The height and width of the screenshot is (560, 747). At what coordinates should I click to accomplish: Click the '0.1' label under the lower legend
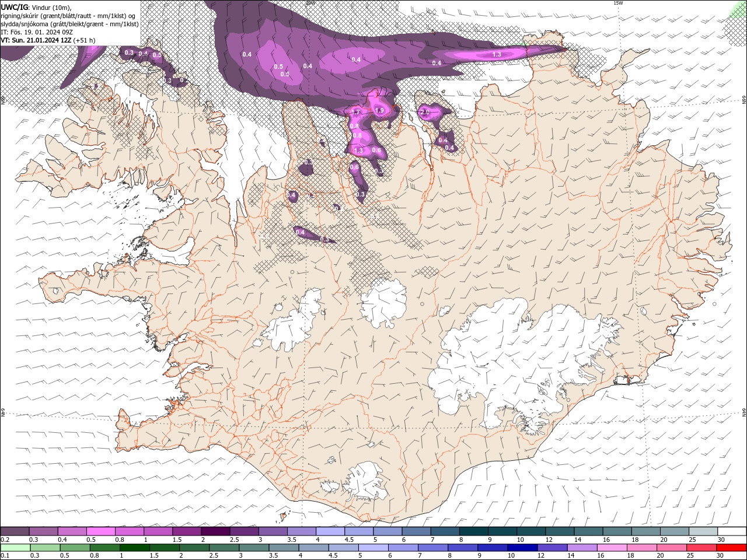tap(5, 556)
